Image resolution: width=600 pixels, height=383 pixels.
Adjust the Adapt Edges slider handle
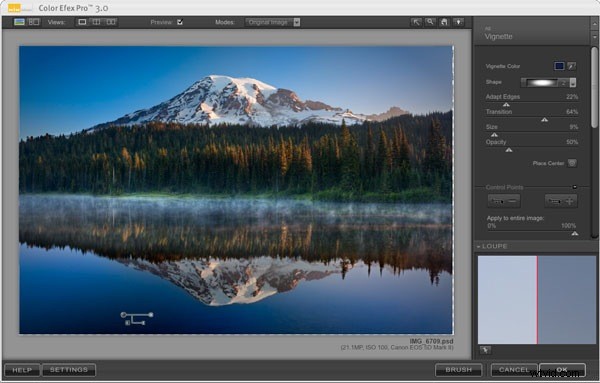506,104
